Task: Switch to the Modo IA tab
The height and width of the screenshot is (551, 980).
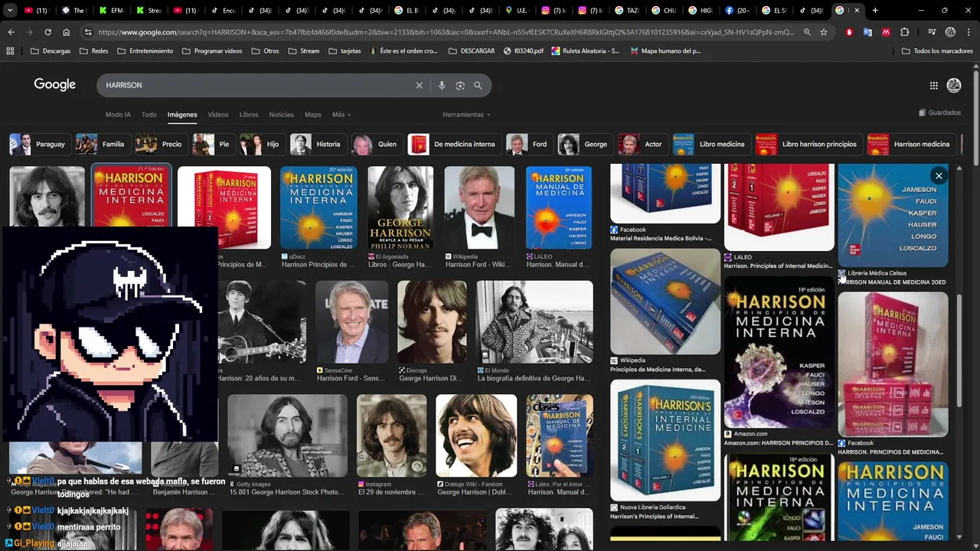Action: [x=118, y=115]
